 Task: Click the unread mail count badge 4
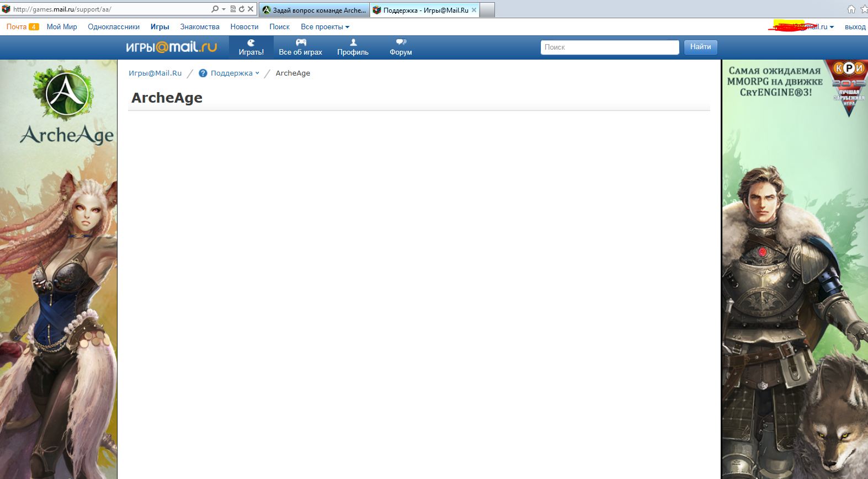34,26
